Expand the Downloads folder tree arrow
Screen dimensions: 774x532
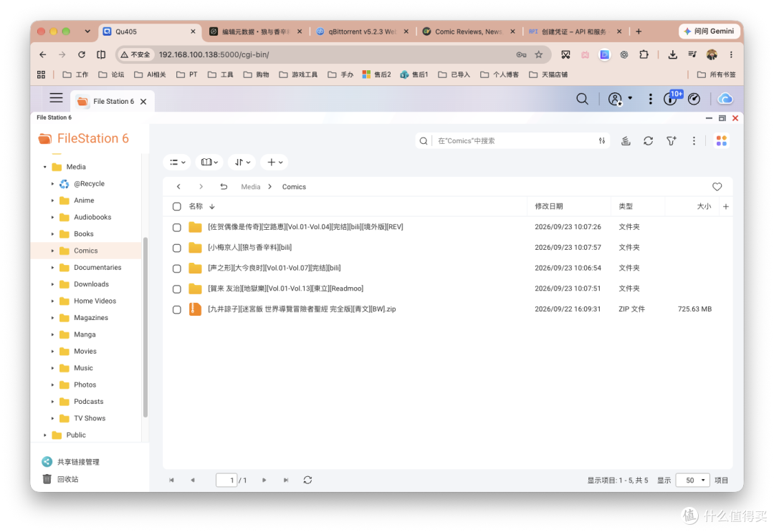pos(52,284)
